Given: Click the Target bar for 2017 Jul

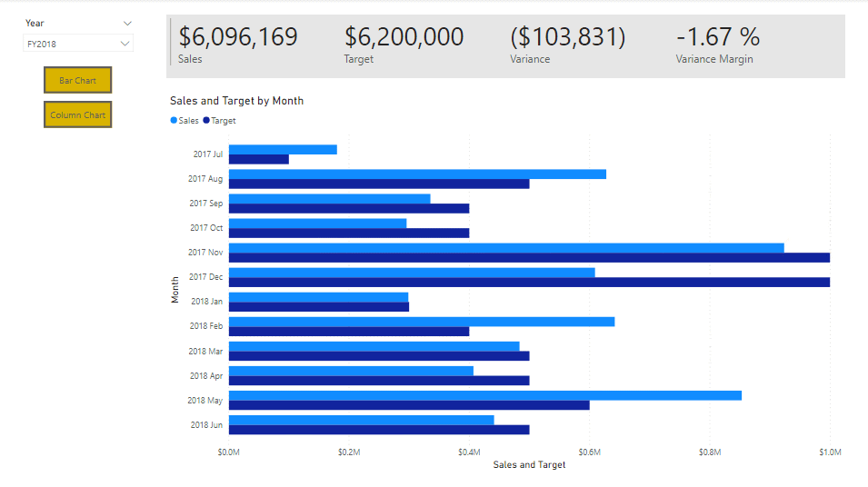Looking at the screenshot, I should click(258, 159).
